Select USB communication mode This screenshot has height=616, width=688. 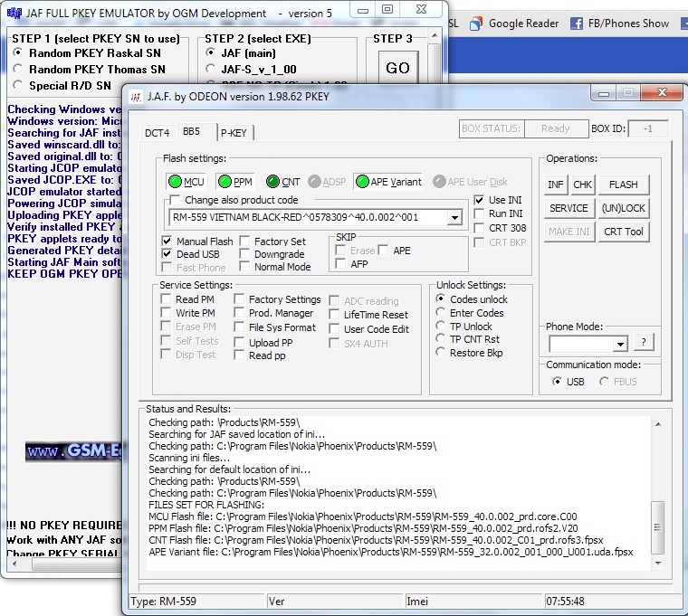(557, 382)
